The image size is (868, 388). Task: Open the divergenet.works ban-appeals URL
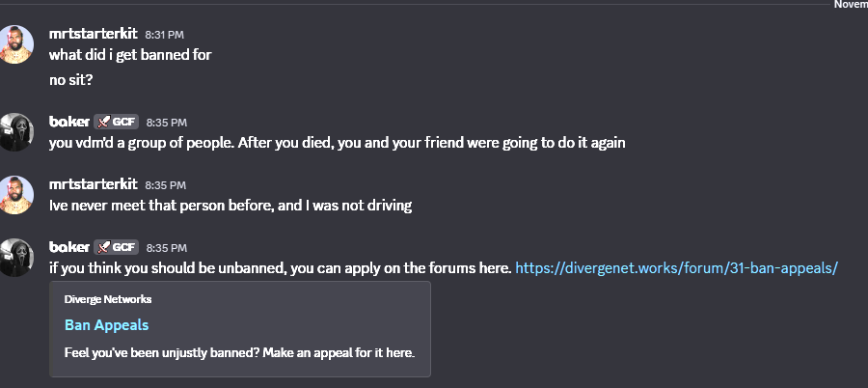tap(677, 267)
